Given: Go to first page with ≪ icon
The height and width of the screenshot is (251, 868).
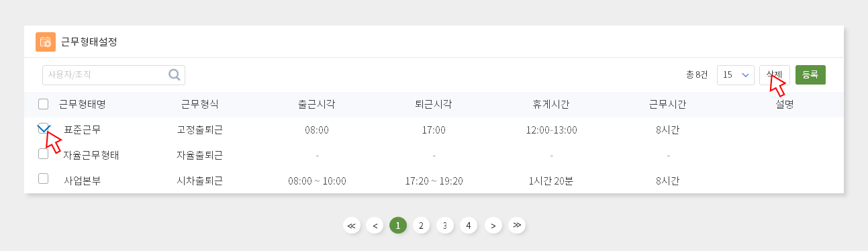Looking at the screenshot, I should pos(351,225).
